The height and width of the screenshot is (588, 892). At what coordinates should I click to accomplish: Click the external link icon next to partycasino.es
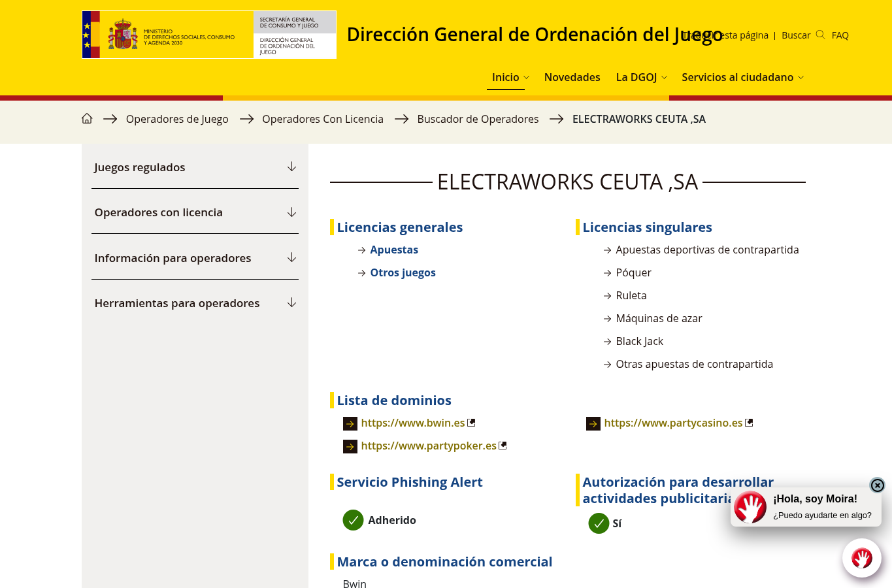click(749, 423)
